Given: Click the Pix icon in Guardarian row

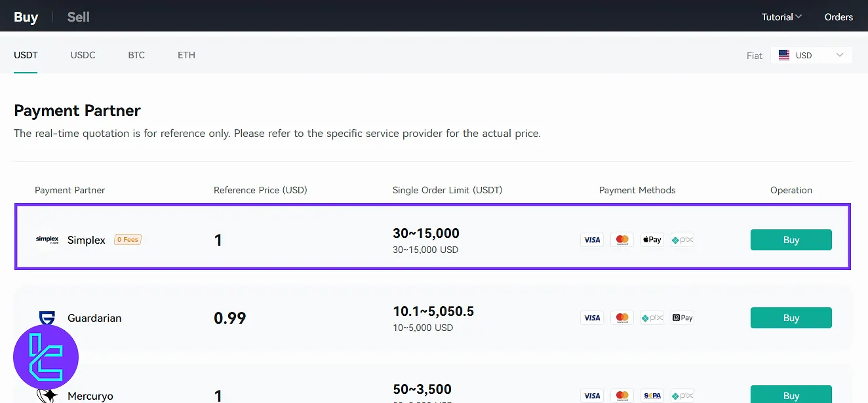Looking at the screenshot, I should pos(652,318).
